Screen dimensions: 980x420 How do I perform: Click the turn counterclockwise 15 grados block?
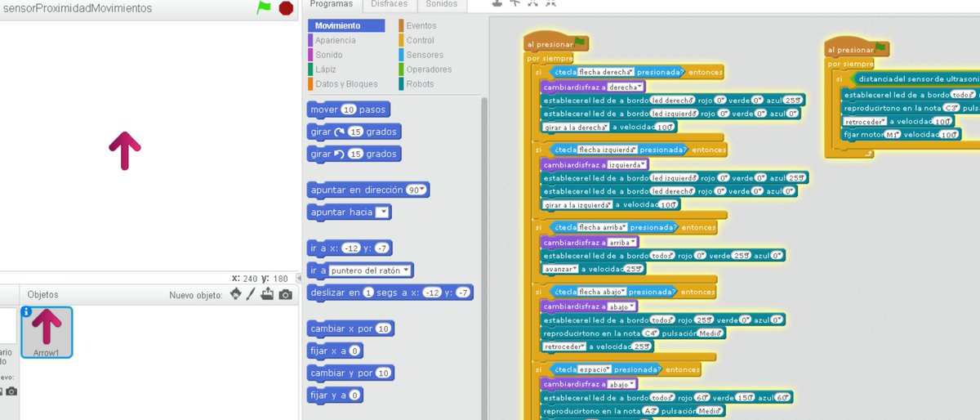tap(354, 154)
